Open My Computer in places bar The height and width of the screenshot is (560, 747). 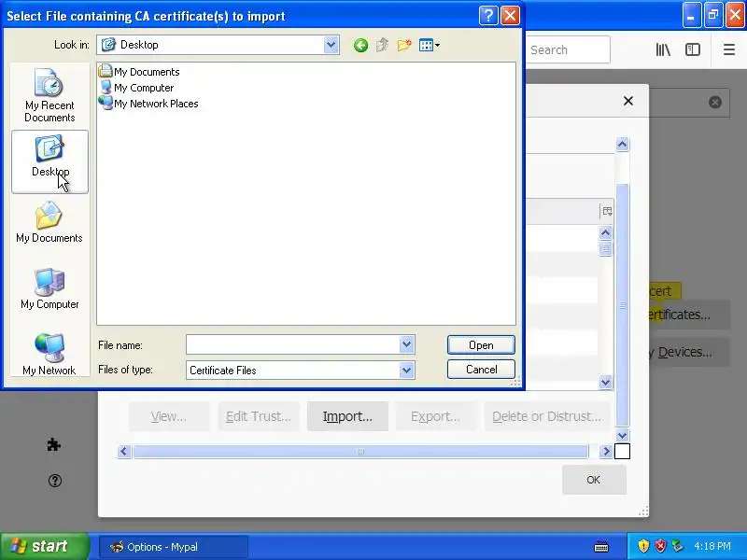tap(49, 288)
